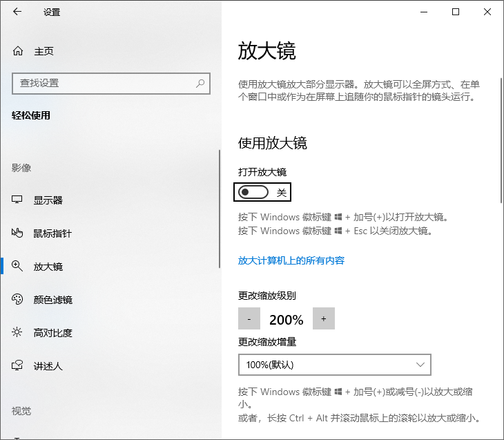Focus the 查找设置 search field
Screen dimensions: 504x440
[x=111, y=84]
